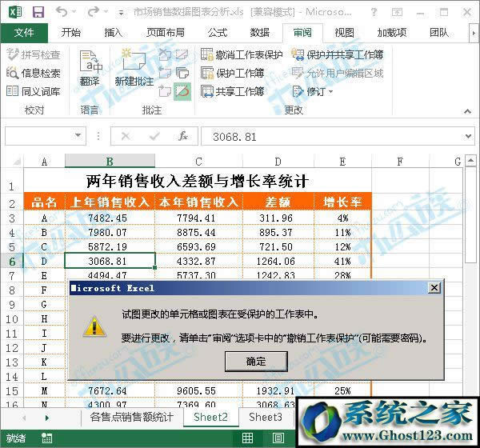Click 允许用户编辑区域 button
The image size is (480, 448).
pyautogui.click(x=337, y=73)
